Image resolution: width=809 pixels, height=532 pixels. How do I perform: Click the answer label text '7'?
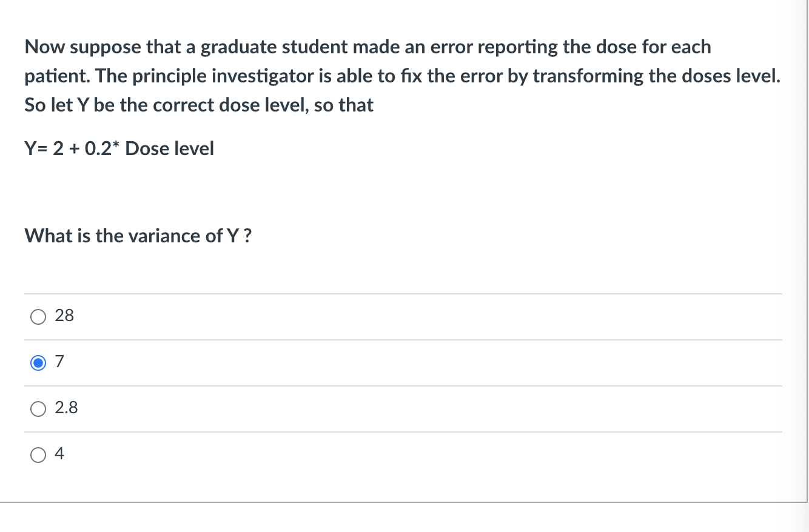point(59,362)
